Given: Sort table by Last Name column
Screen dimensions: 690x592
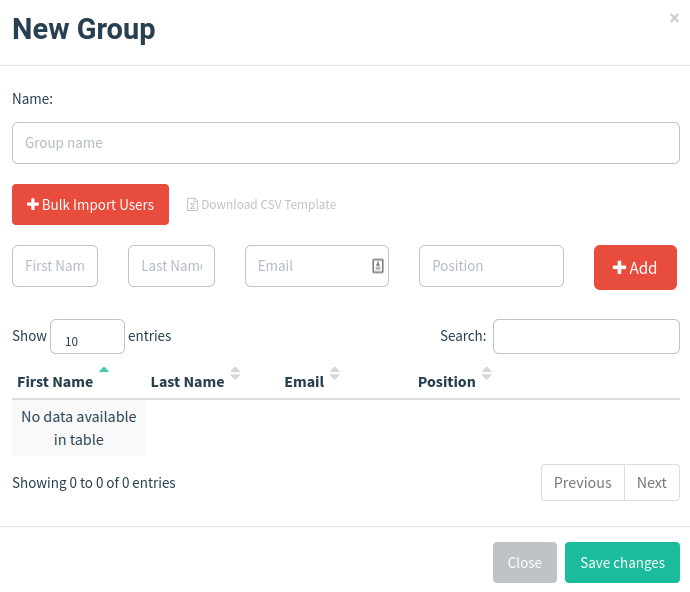Looking at the screenshot, I should click(188, 382).
